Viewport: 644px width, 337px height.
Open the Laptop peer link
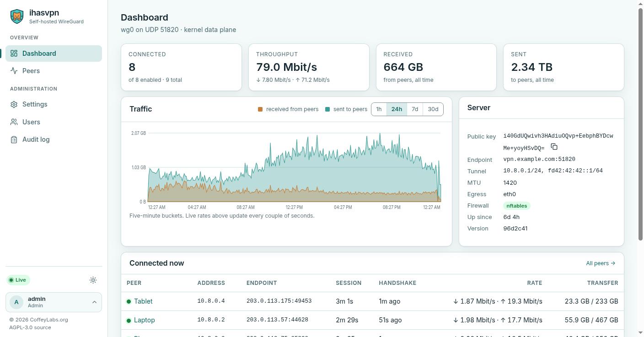[144, 320]
